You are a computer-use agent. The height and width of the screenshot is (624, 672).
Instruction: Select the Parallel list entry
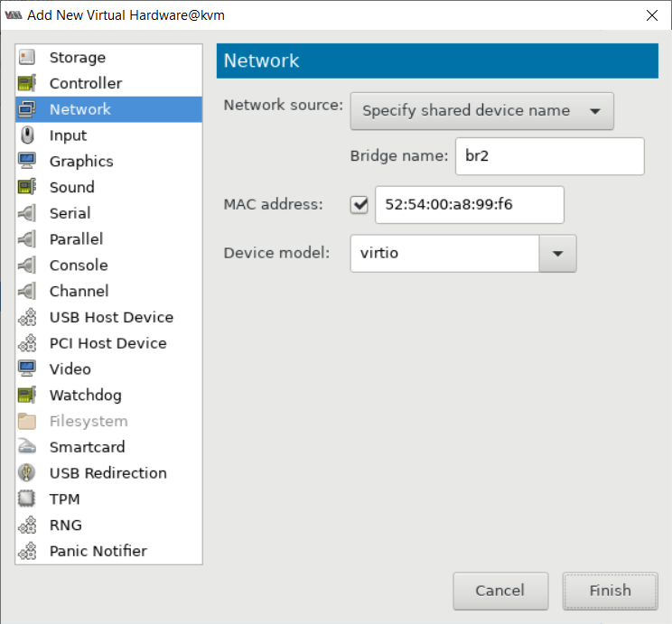point(109,239)
